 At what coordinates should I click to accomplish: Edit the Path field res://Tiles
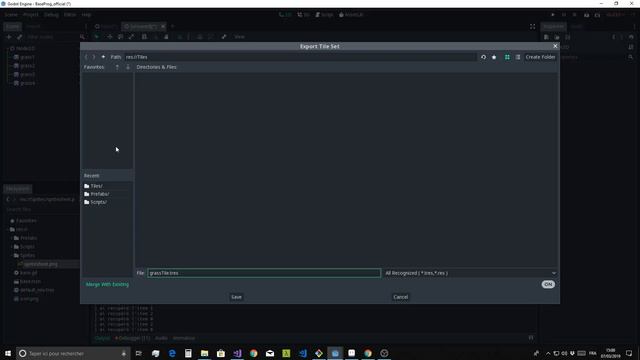pyautogui.click(x=300, y=57)
